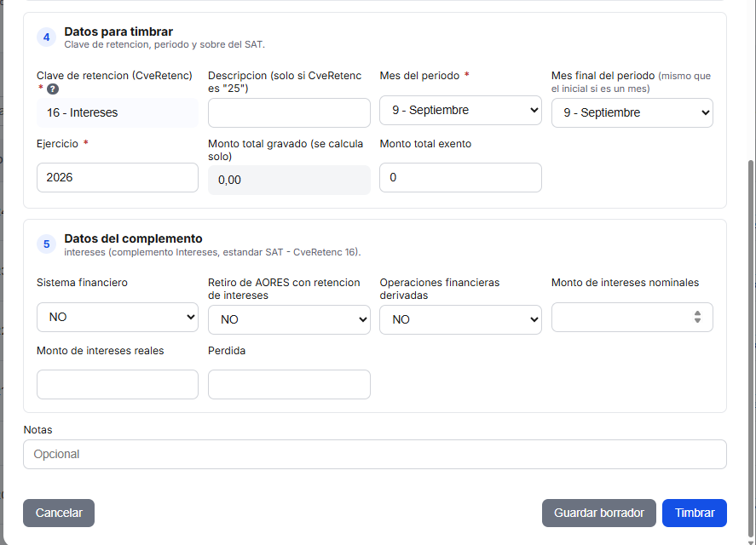This screenshot has height=545, width=756.
Task: Click the Notas optional text field
Action: point(375,455)
